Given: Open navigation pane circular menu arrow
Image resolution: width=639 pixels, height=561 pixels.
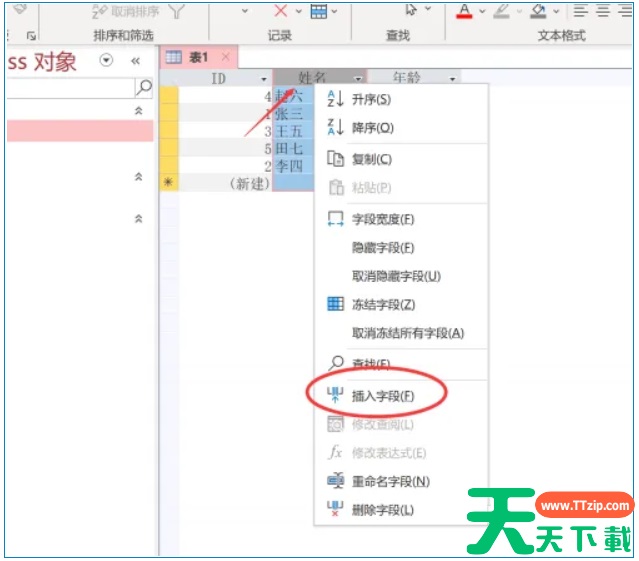Looking at the screenshot, I should 106,60.
